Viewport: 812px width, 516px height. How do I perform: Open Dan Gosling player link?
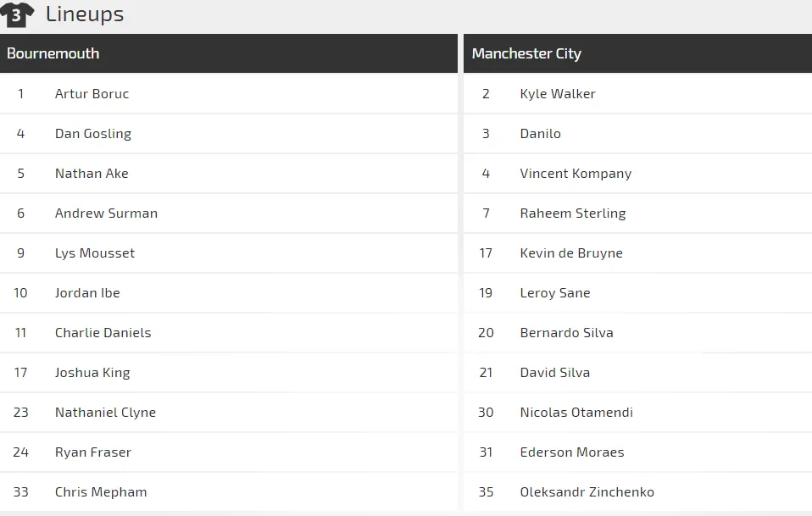point(92,134)
